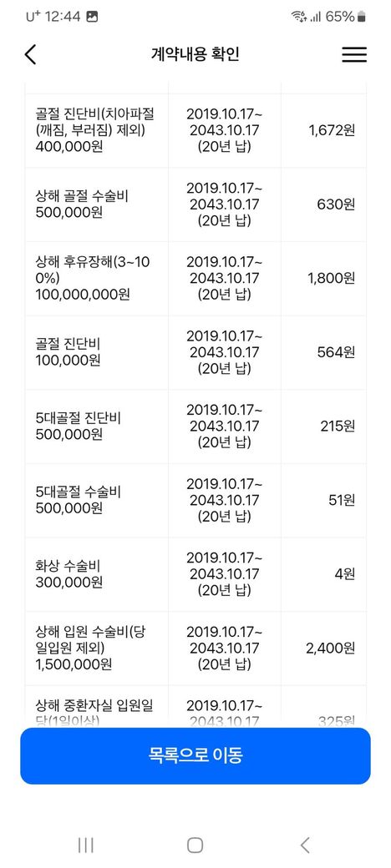391x868 pixels.
Task: Select the 5대골절 진단비 row
Action: pyautogui.click(x=195, y=426)
